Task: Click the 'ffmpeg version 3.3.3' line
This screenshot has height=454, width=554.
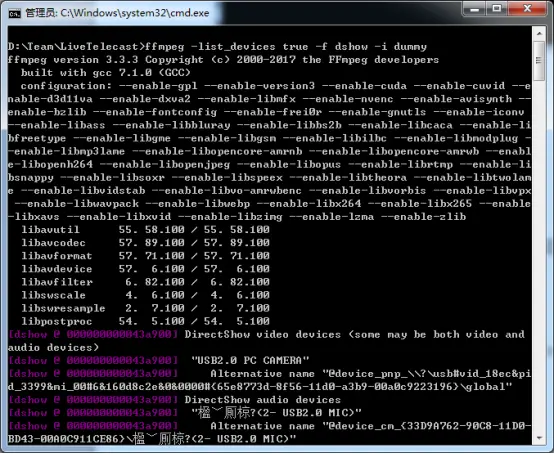Action: click(223, 60)
